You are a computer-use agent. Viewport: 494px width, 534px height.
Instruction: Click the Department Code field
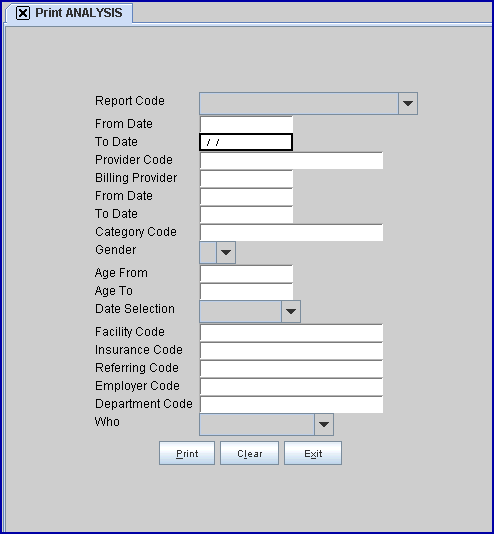291,404
